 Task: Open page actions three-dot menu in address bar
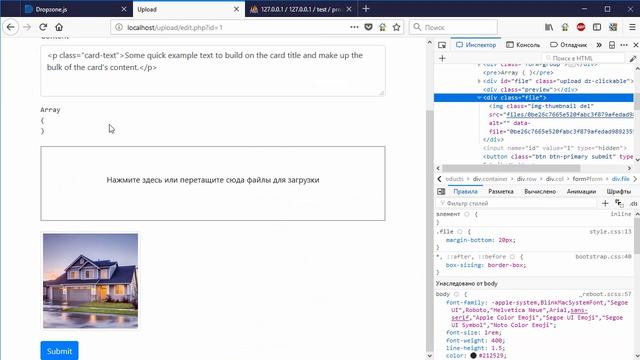point(354,27)
